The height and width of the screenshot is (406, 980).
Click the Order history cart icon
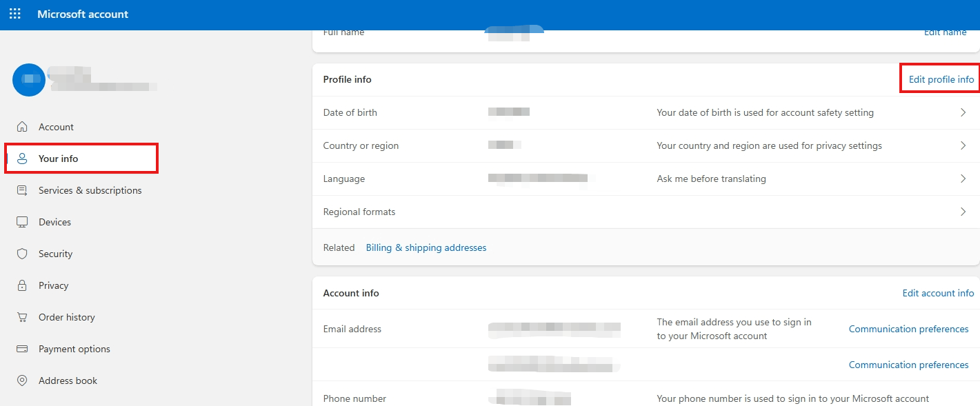(22, 317)
